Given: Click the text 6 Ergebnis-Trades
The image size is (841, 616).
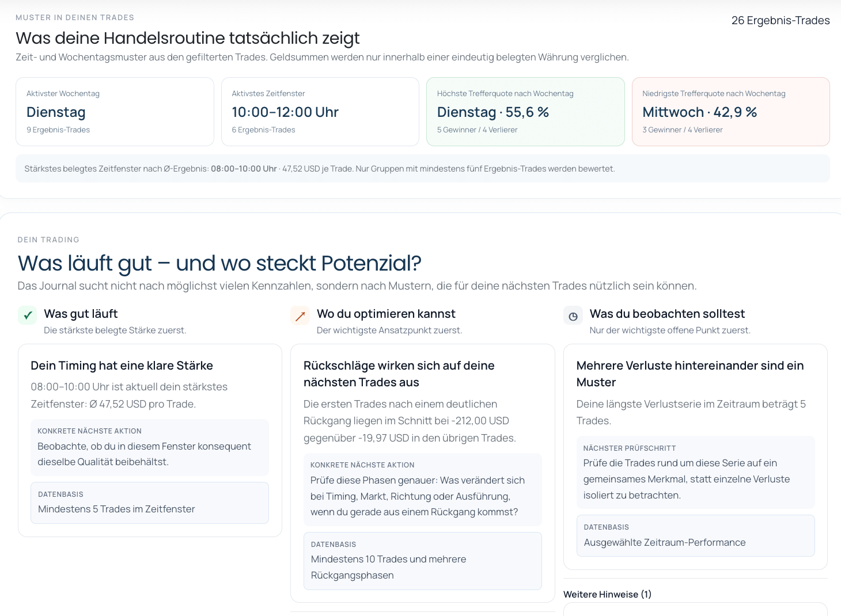Looking at the screenshot, I should (263, 130).
